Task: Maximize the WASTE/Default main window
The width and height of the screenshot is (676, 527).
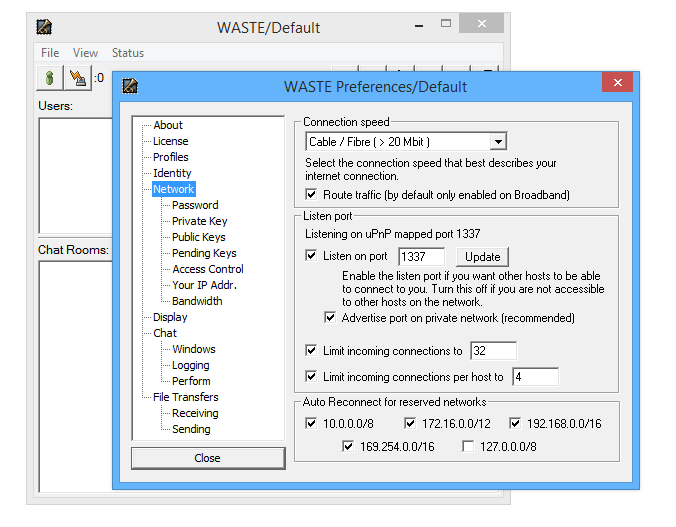Action: pyautogui.click(x=446, y=23)
